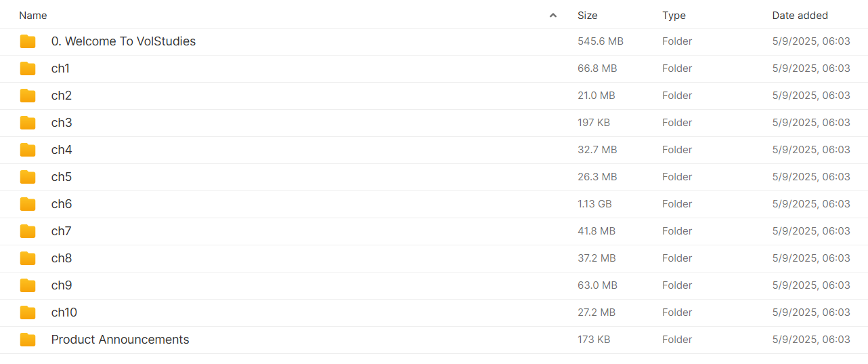This screenshot has height=364, width=868.
Task: Click the ch10 folder icon
Action: [28, 312]
